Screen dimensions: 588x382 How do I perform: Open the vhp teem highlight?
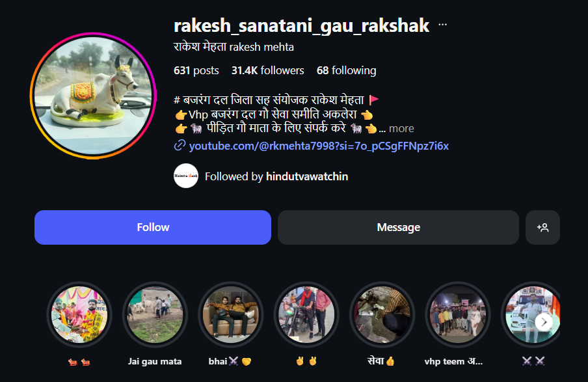458,314
